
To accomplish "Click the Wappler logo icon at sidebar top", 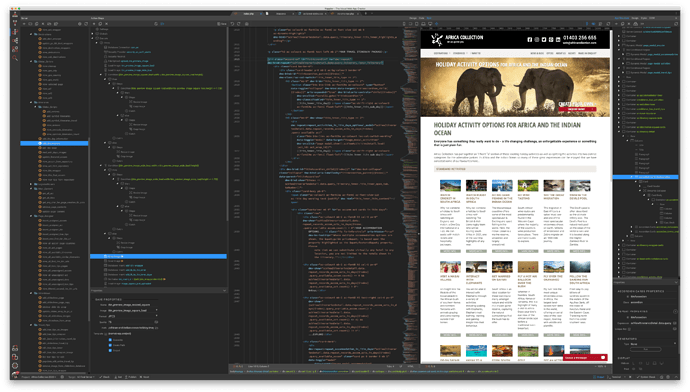I will click(x=15, y=15).
